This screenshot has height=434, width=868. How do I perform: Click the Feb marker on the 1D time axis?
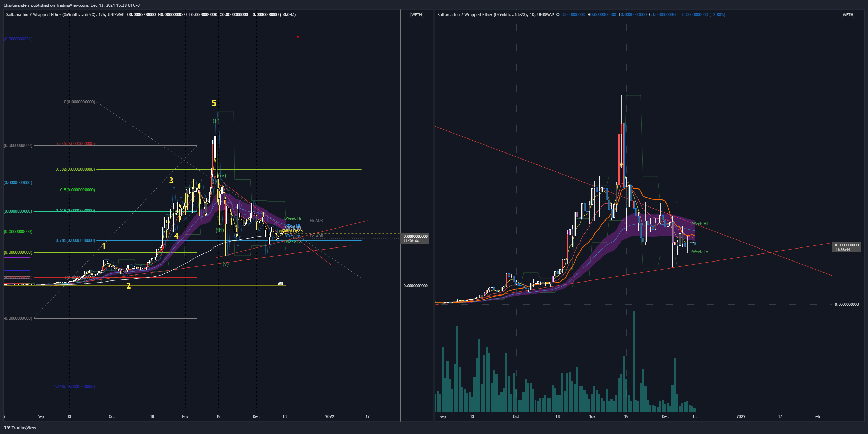point(816,416)
